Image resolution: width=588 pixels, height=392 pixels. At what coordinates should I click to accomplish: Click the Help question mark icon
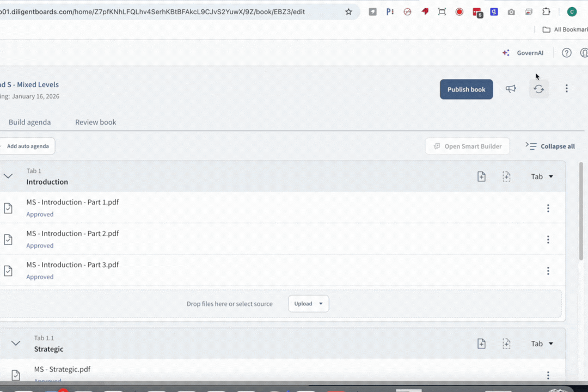(566, 53)
